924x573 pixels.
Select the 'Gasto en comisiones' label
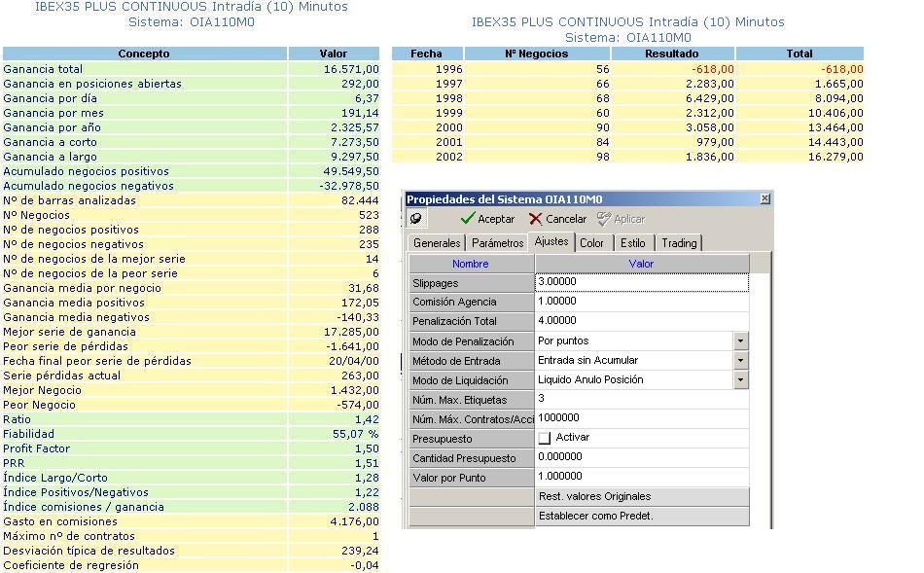(60, 521)
